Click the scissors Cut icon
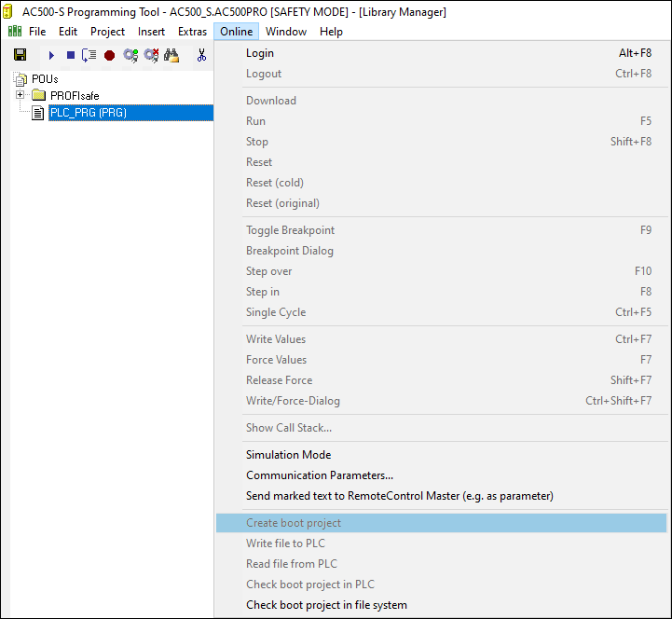The height and width of the screenshot is (619, 672). pyautogui.click(x=201, y=55)
